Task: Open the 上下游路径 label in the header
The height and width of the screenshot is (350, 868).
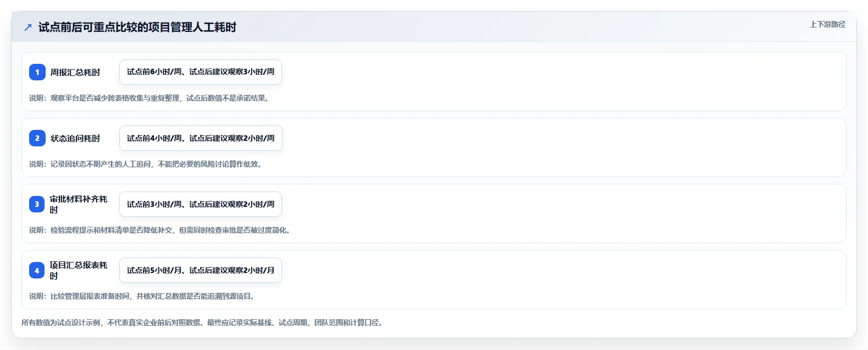Action: (827, 24)
